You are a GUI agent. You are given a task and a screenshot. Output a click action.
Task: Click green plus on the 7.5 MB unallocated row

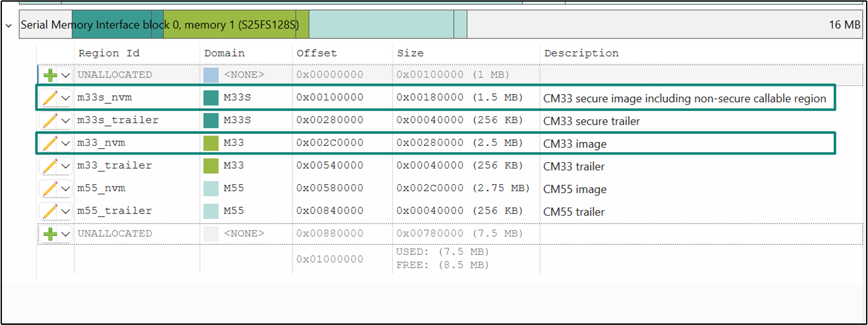50,234
